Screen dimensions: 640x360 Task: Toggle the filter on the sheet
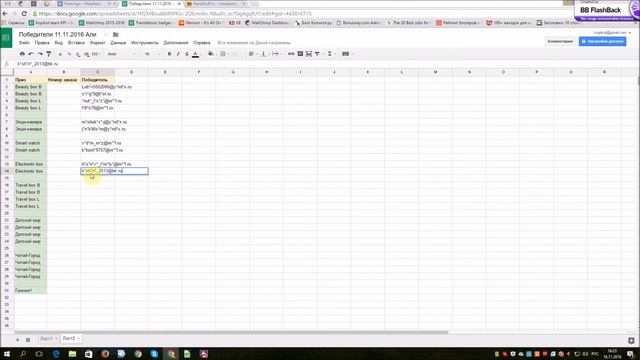(317, 54)
